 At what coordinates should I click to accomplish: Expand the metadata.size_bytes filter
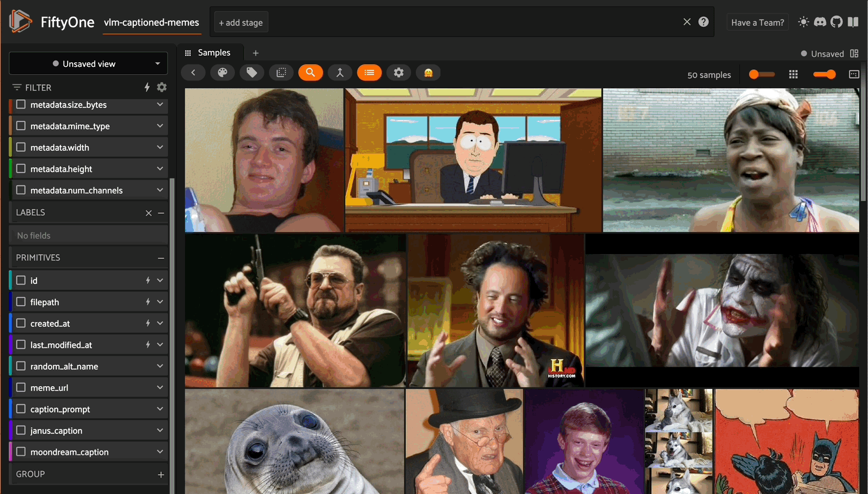(x=160, y=104)
